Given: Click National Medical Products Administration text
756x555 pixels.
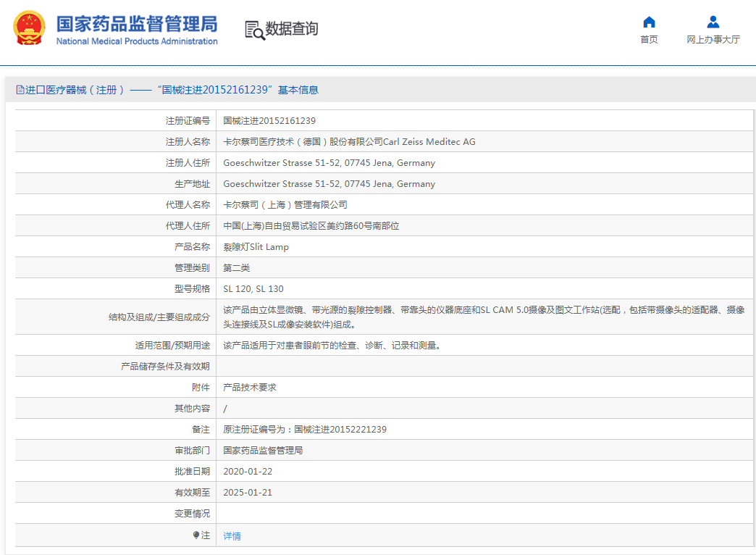Looking at the screenshot, I should 137,41.
